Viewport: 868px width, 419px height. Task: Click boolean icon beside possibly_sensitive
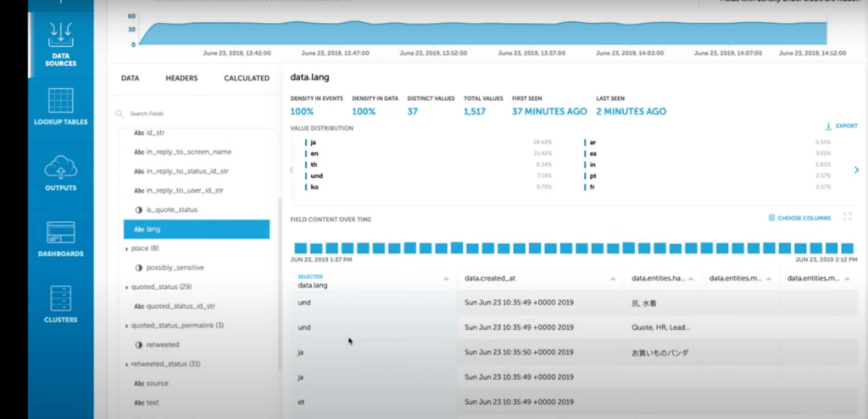coord(139,268)
